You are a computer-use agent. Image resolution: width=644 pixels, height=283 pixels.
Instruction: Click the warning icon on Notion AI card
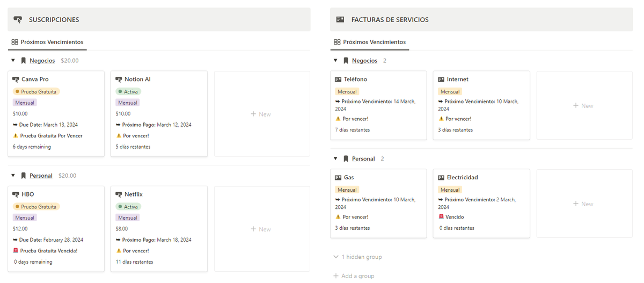[x=119, y=136]
